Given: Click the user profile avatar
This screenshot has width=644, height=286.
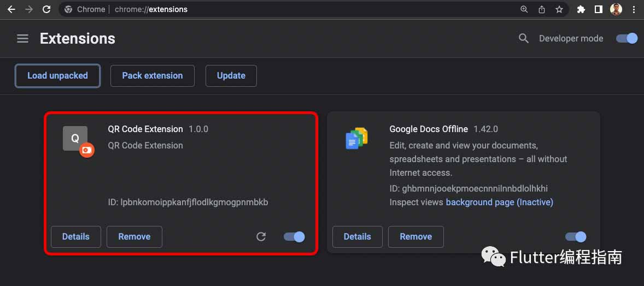Looking at the screenshot, I should coord(616,9).
